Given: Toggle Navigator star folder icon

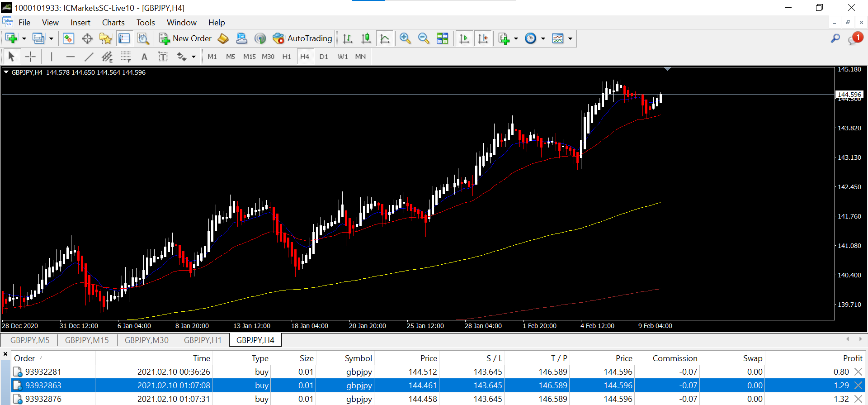Looking at the screenshot, I should (x=105, y=38).
